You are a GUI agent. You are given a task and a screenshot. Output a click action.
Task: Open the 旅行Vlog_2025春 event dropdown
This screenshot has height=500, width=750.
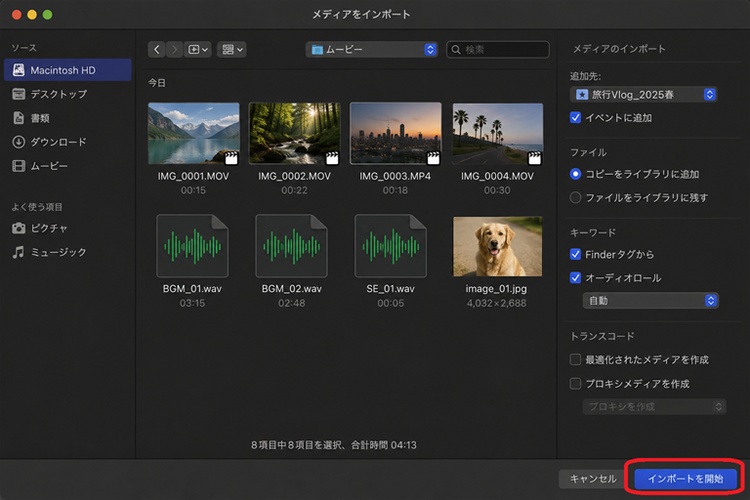643,94
